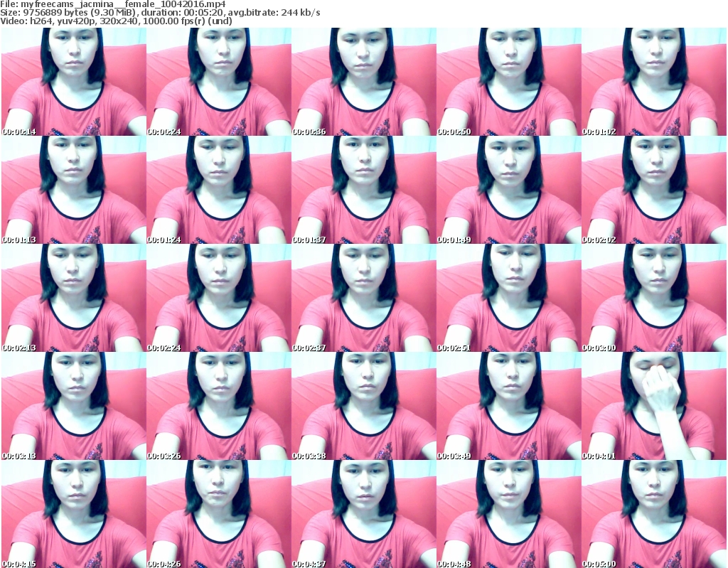Click the 00:03:13 thumbnail
The width and height of the screenshot is (728, 568).
point(73,406)
